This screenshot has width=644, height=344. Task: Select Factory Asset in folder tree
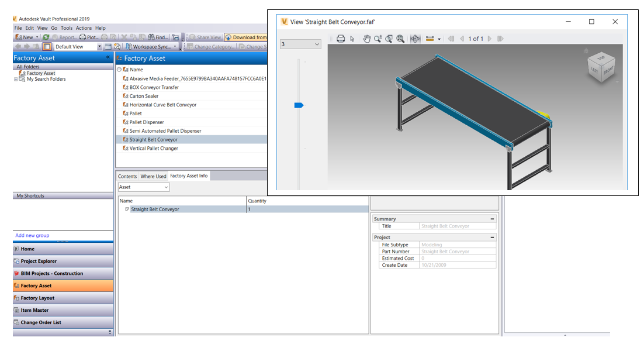(x=41, y=73)
